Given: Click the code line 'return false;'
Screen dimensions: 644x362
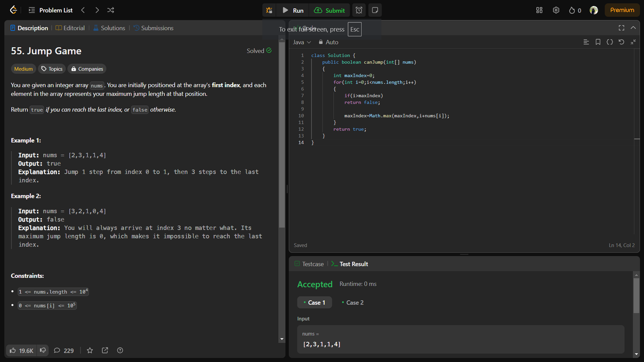Looking at the screenshot, I should (x=362, y=102).
